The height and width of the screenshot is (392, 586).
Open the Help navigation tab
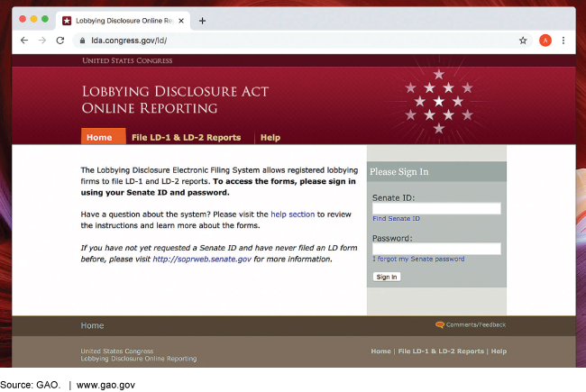pos(270,137)
